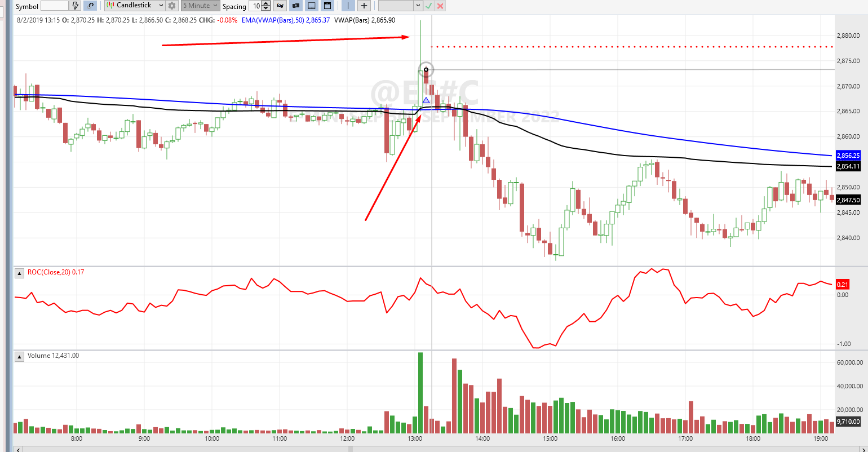Click the circled trade marker on the chart

tap(426, 70)
